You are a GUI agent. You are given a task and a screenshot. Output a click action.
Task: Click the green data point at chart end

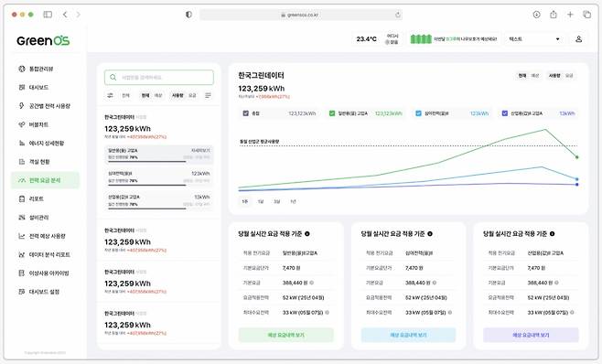coord(576,157)
